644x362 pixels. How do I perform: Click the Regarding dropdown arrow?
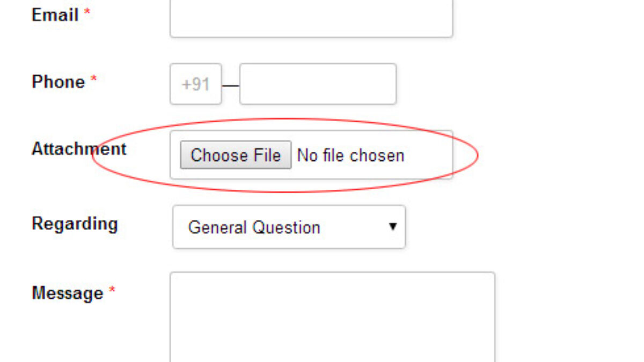coord(393,226)
